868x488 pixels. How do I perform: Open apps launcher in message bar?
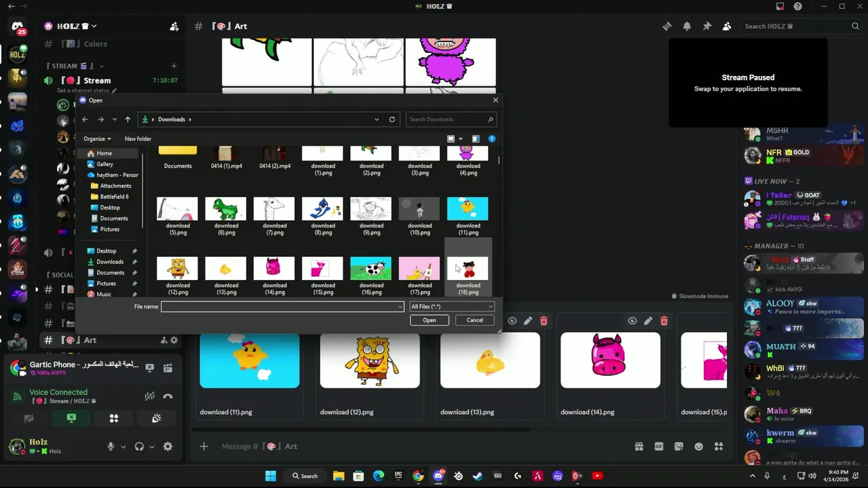coord(719,447)
